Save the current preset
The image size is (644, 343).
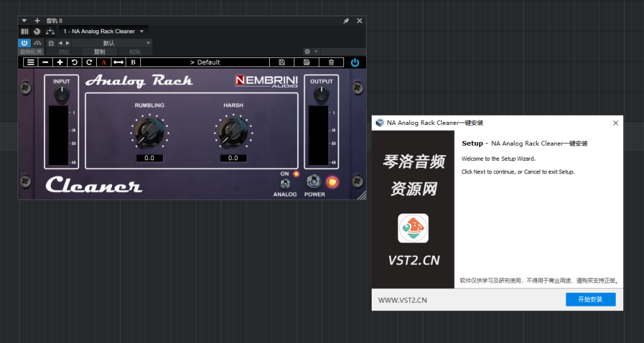pyautogui.click(x=282, y=62)
